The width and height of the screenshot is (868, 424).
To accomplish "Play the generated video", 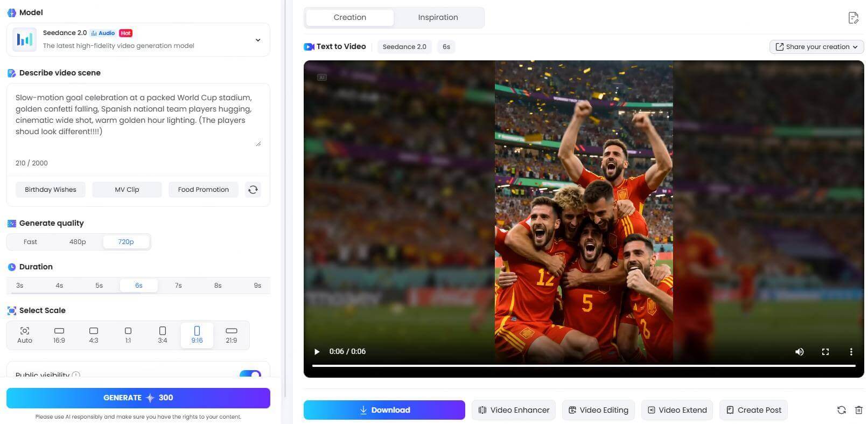I will 317,352.
